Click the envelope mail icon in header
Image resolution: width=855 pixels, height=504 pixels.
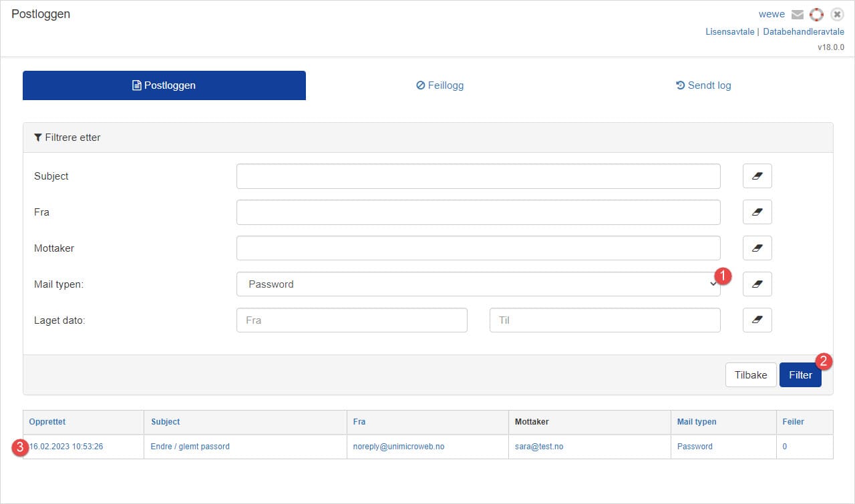797,15
